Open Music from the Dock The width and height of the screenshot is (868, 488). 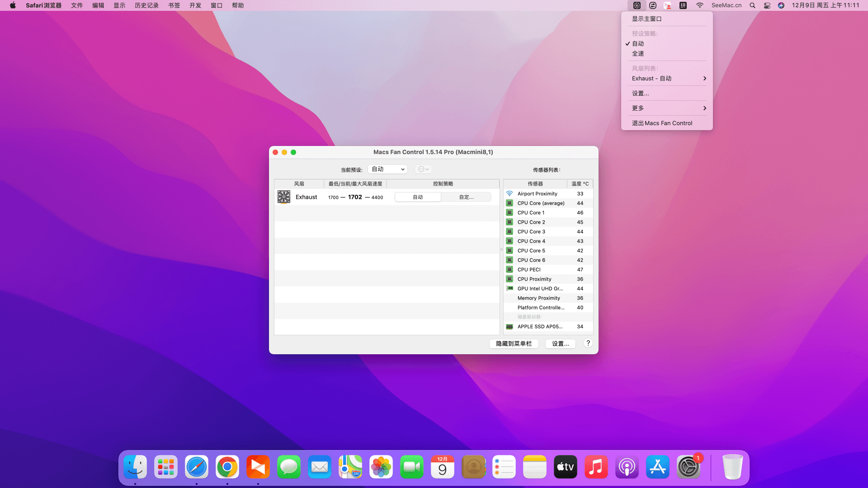[596, 467]
